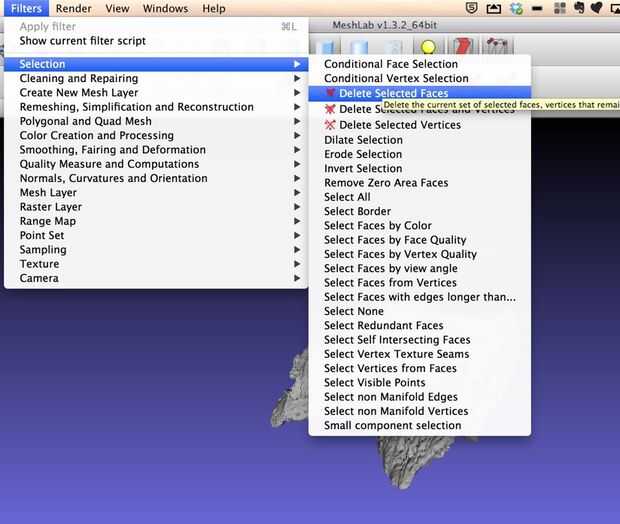This screenshot has width=620, height=524.
Task: Open the Mesh Layer filter category
Action: 156,193
